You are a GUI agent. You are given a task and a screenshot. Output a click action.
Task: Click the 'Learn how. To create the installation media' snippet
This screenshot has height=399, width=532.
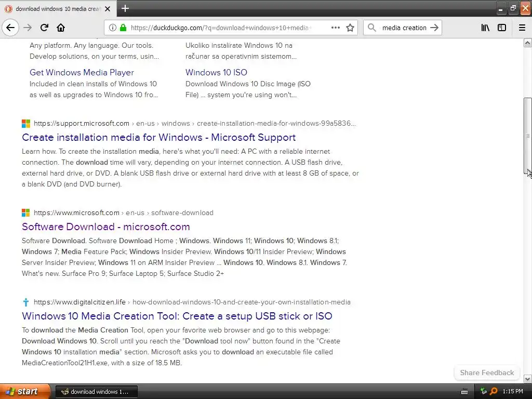[x=190, y=168]
